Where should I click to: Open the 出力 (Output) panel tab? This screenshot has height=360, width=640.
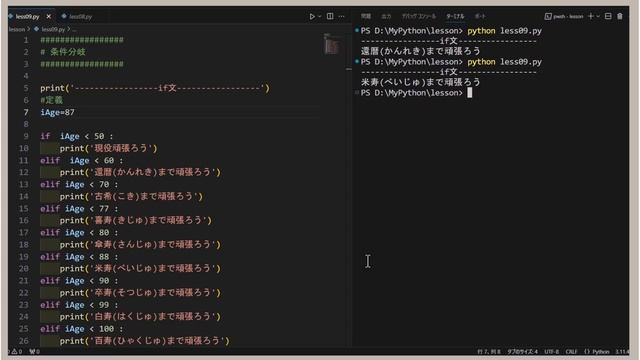[386, 16]
